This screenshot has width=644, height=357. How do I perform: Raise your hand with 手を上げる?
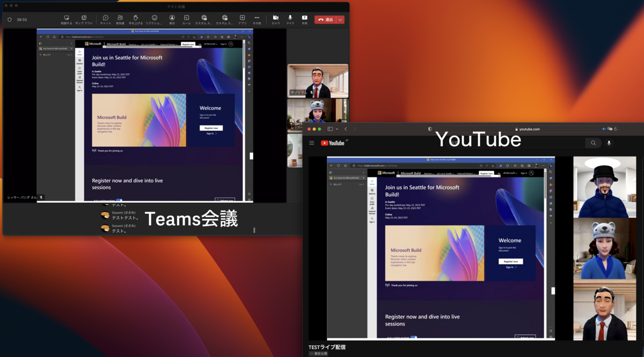click(x=136, y=20)
